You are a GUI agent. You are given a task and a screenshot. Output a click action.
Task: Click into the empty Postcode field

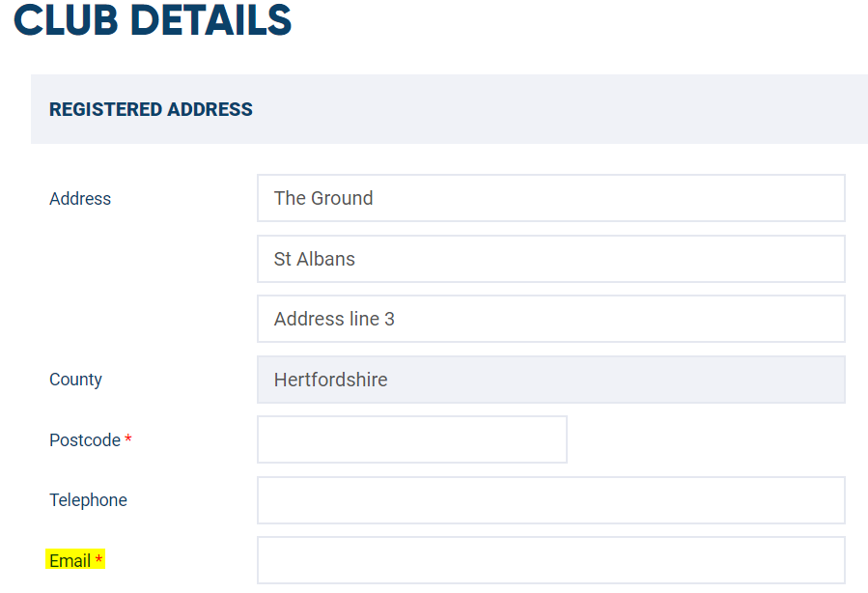(412, 439)
